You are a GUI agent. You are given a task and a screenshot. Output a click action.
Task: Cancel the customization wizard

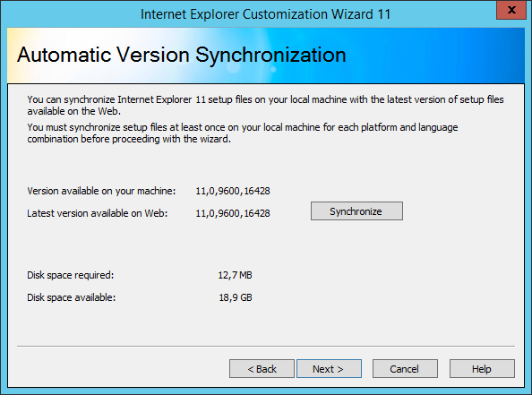point(405,368)
